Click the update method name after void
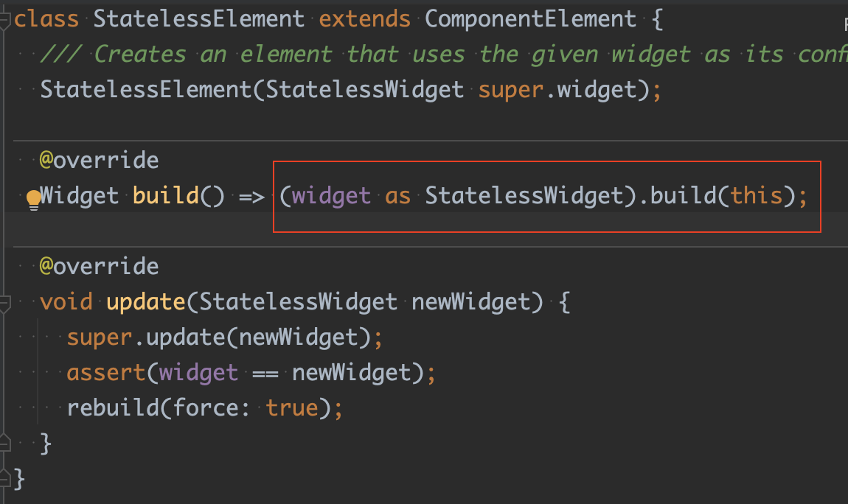The width and height of the screenshot is (848, 504). tap(146, 302)
